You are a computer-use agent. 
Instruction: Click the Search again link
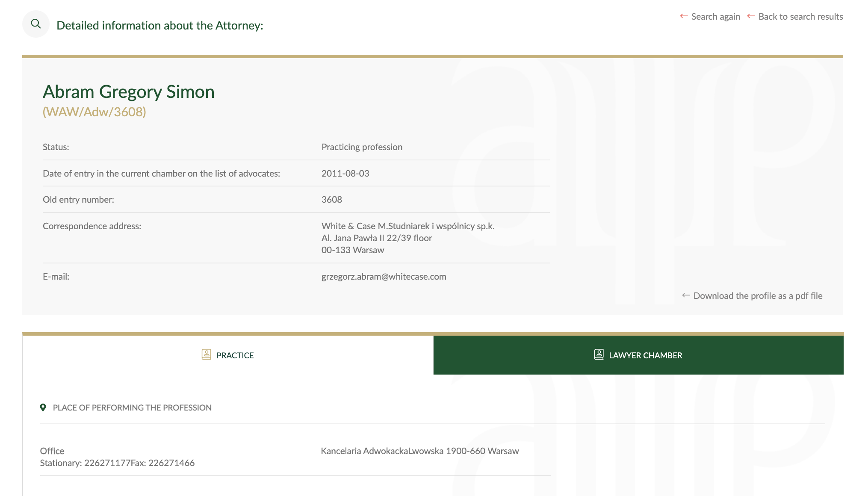tap(715, 17)
